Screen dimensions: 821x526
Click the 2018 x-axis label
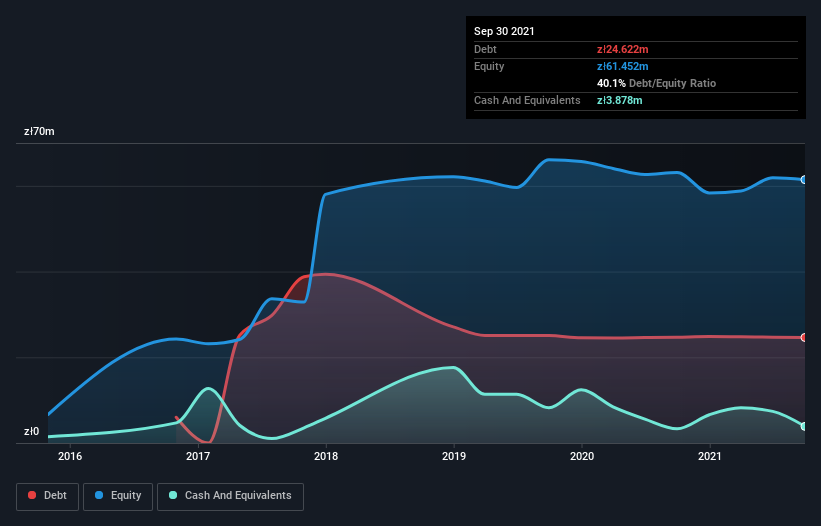pos(326,456)
